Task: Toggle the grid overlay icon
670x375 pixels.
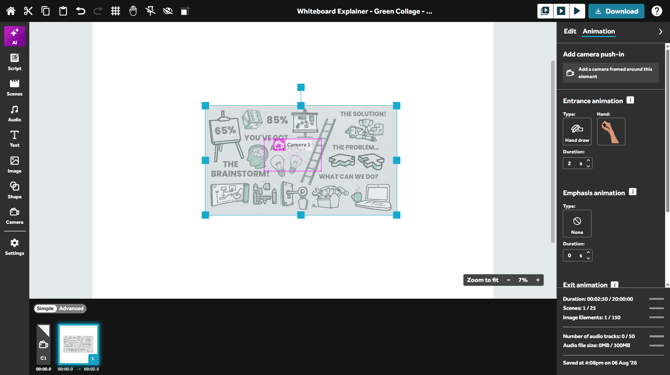Action: click(115, 11)
